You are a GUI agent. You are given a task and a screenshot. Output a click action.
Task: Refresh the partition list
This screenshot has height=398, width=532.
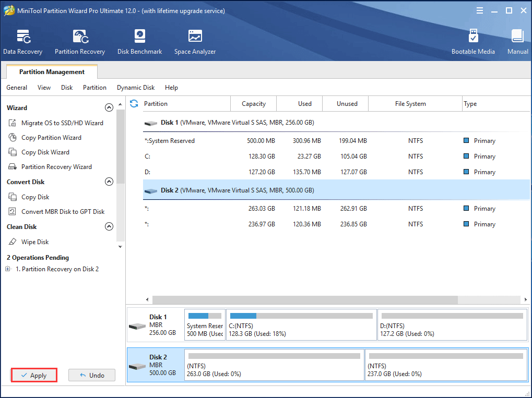pos(134,104)
